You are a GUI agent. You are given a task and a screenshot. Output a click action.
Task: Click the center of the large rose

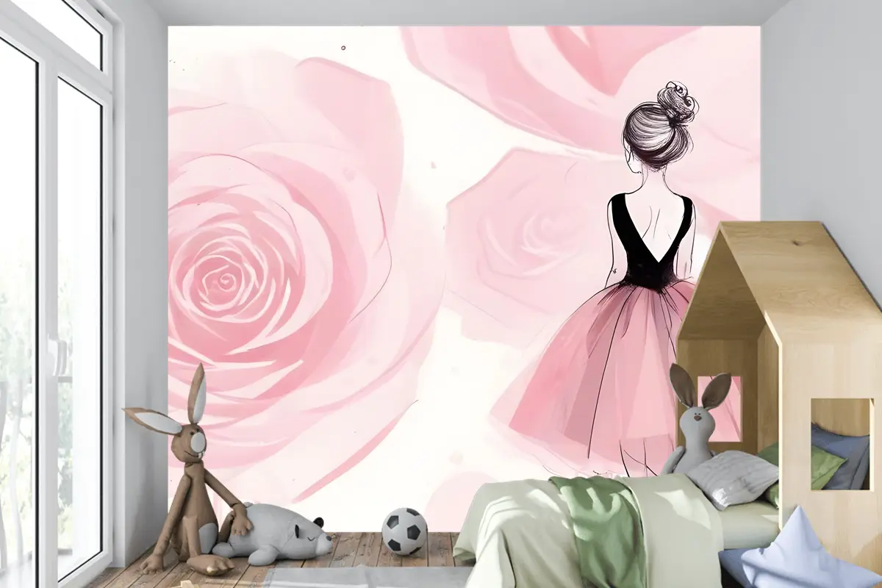(x=224, y=281)
